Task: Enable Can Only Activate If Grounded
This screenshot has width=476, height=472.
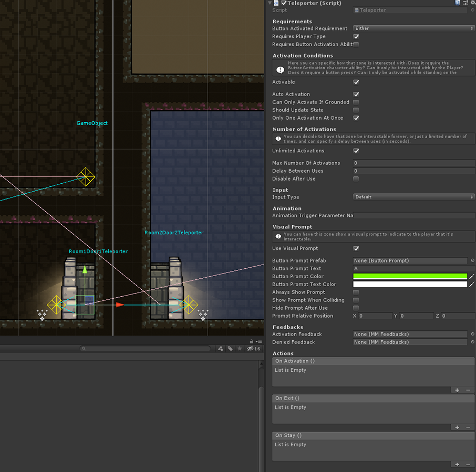Action: (356, 102)
